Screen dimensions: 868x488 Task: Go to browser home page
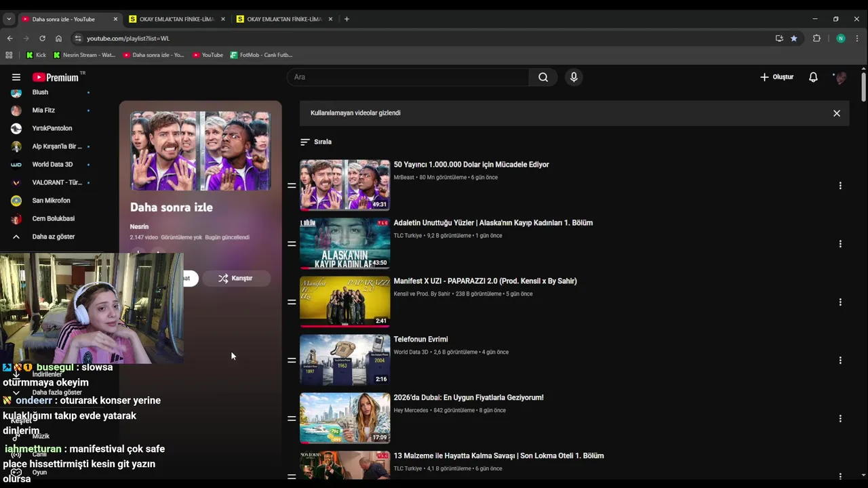tap(58, 39)
